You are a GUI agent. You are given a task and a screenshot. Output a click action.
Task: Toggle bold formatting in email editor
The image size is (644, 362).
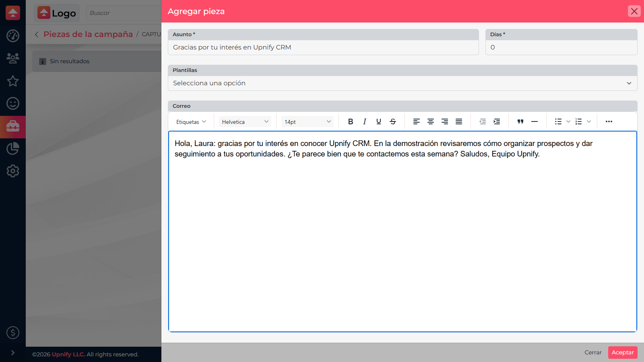click(x=351, y=121)
